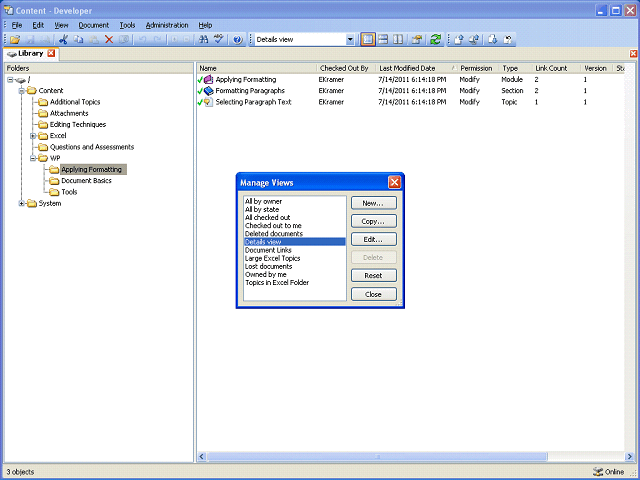This screenshot has height=480, width=640.
Task: Click the grayed Save toolbar icon
Action: (30, 40)
